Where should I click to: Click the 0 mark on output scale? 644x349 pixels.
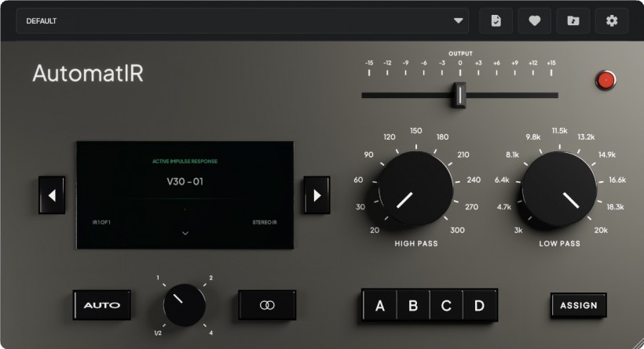click(x=460, y=64)
